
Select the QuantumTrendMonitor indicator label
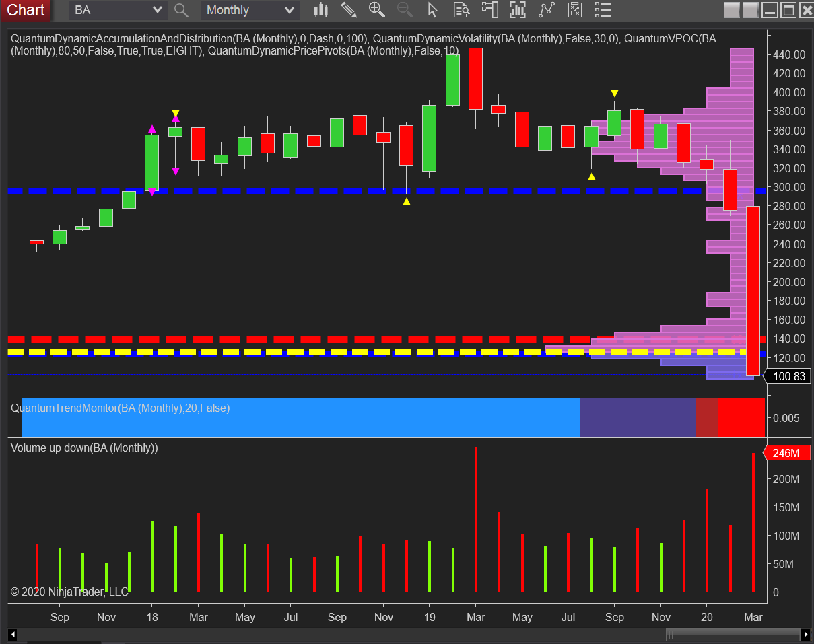point(120,408)
